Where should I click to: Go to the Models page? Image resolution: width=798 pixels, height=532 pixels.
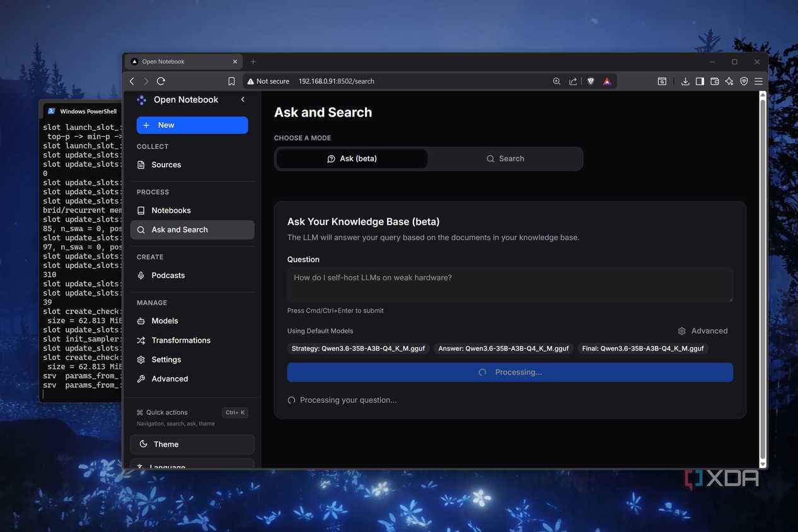(192, 321)
